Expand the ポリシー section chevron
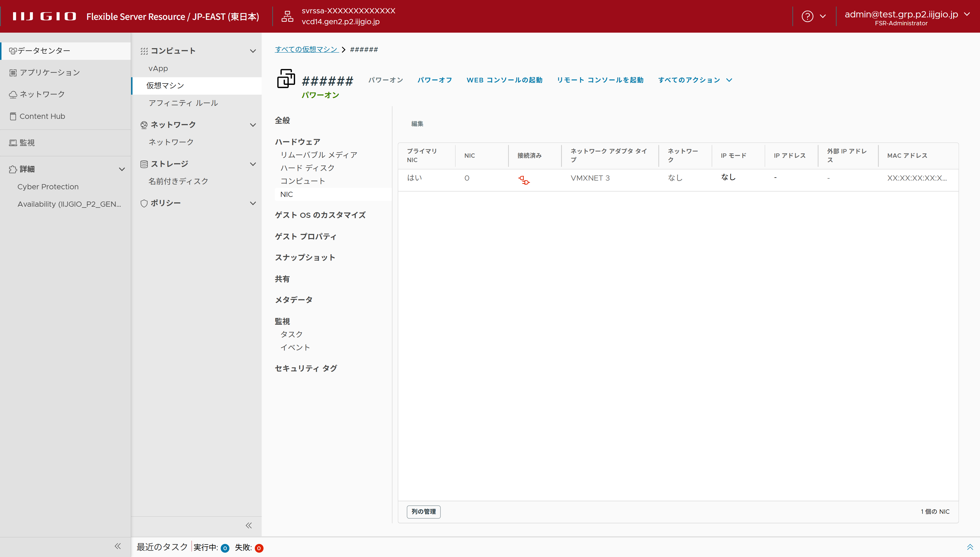980x557 pixels. 253,203
